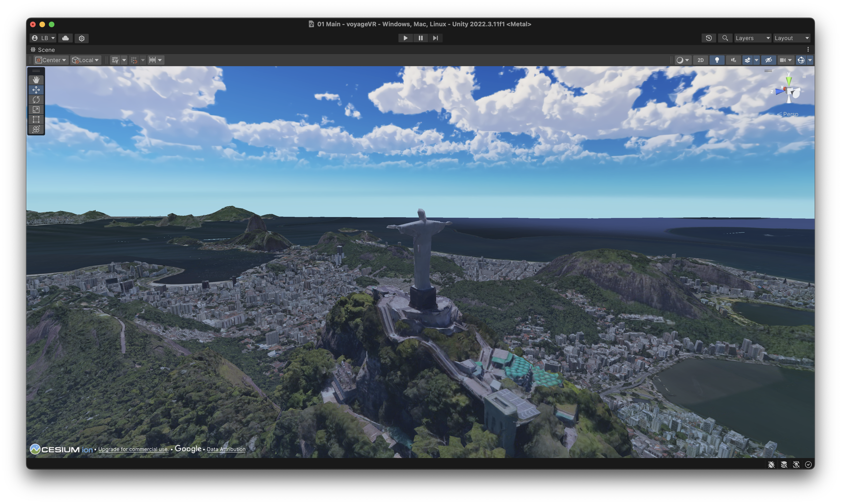Expand the Center pivot dropdown
The image size is (841, 504).
[x=51, y=60]
